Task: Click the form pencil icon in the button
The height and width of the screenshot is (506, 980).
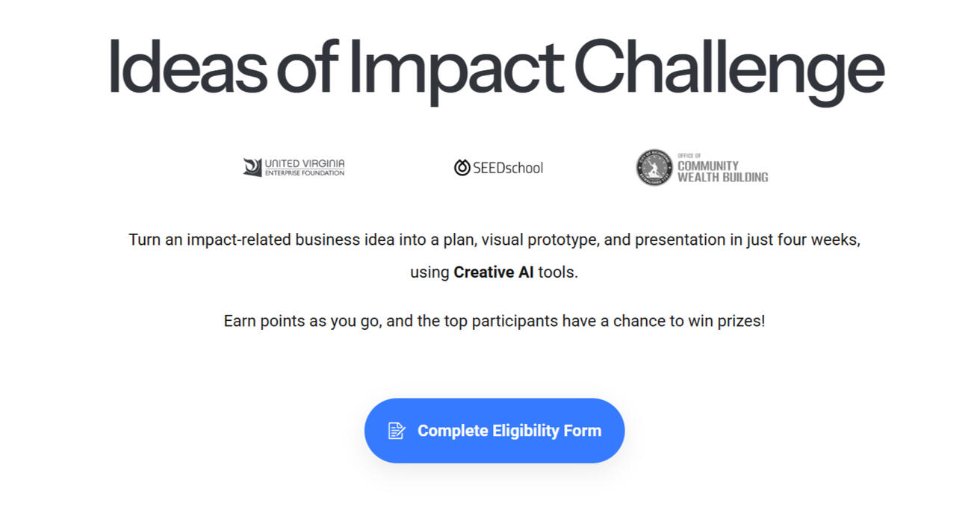Action: [397, 431]
